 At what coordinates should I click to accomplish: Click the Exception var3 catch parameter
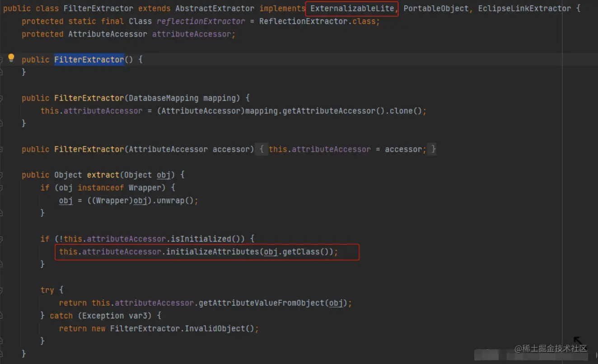[x=117, y=316]
